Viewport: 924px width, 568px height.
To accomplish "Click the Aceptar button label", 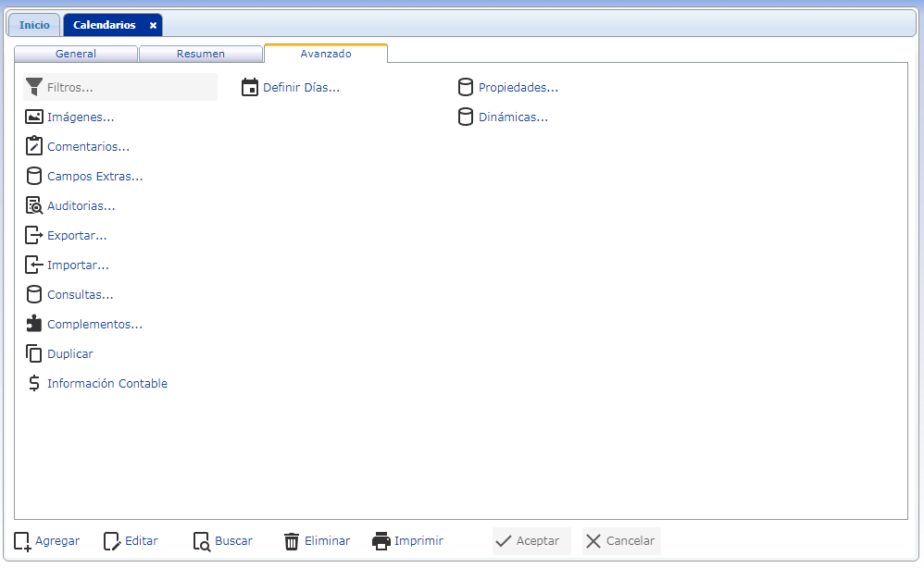I will (537, 541).
